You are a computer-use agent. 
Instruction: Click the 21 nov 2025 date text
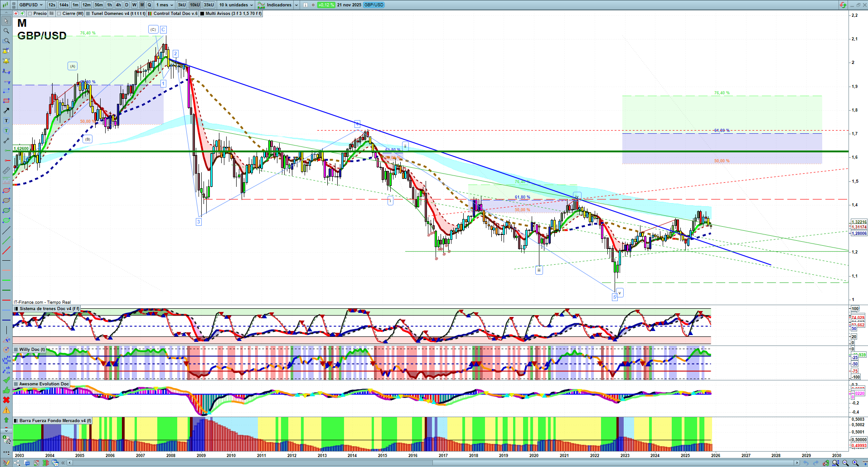(349, 5)
